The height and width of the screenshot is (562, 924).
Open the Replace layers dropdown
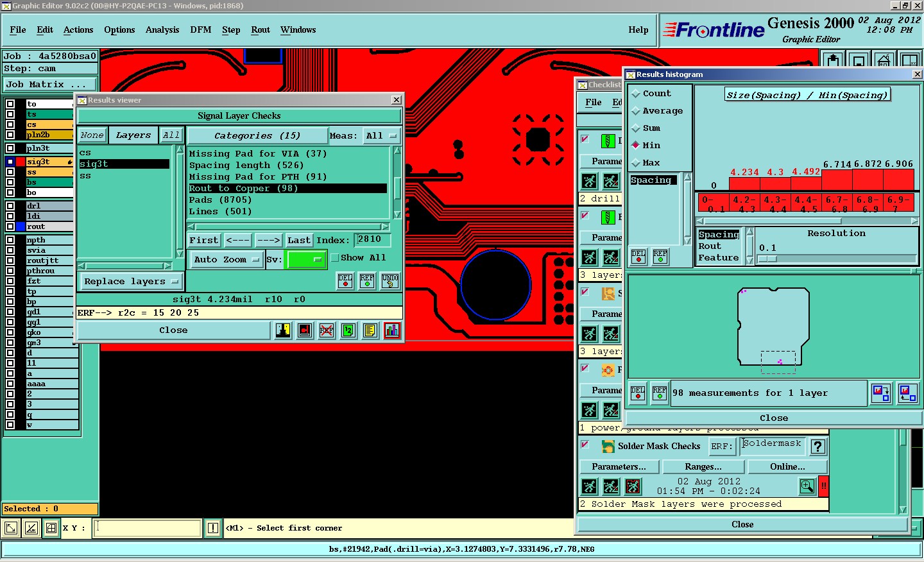tap(131, 282)
